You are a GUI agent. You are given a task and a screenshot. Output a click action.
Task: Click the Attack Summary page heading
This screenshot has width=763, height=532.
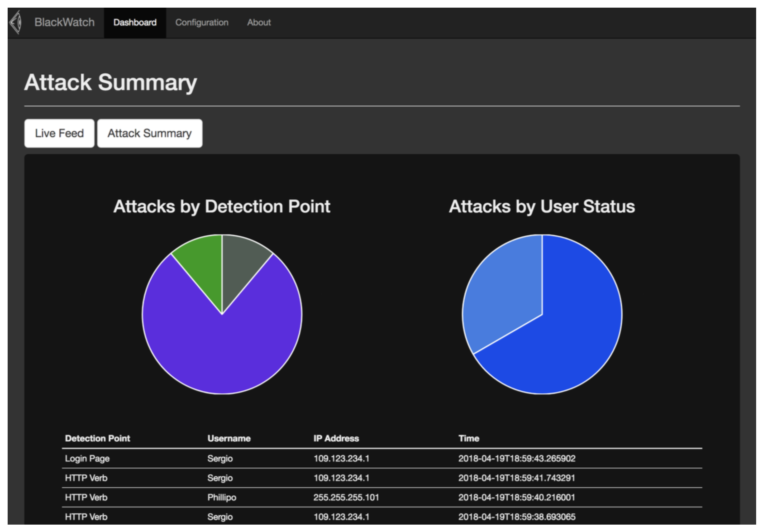(111, 82)
